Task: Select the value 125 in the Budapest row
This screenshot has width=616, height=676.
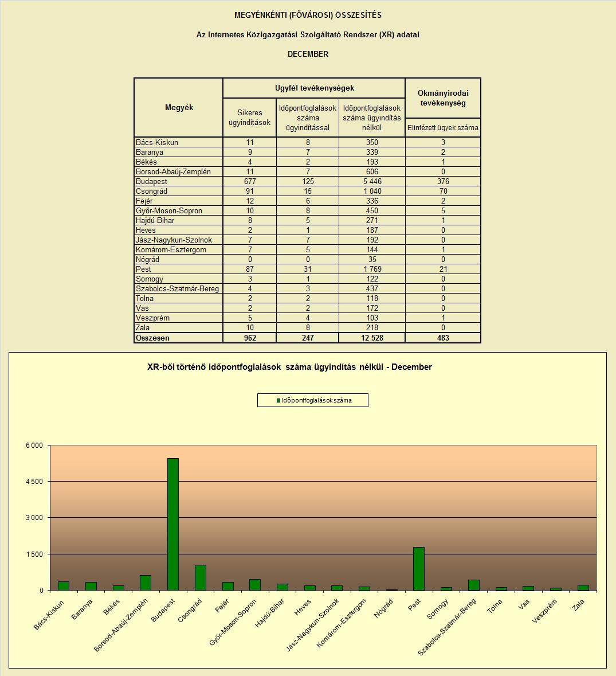Action: pos(308,182)
